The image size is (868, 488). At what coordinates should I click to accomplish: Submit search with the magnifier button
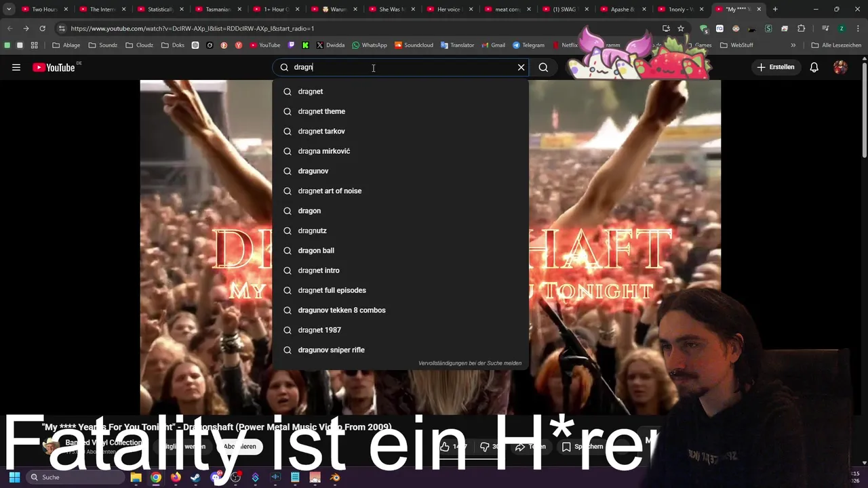543,67
